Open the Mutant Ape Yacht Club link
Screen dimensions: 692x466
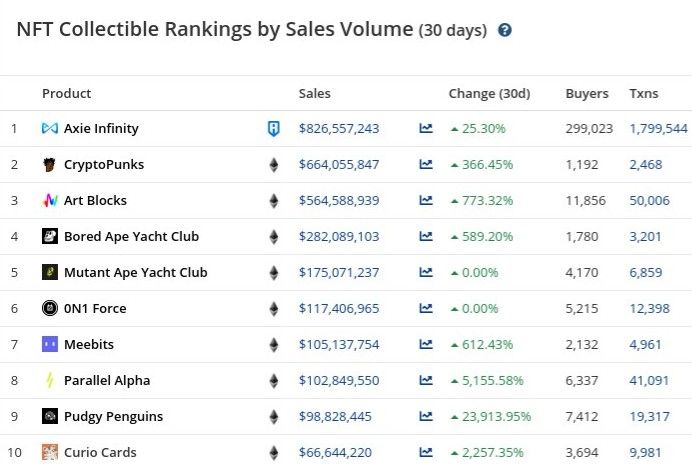pyautogui.click(x=135, y=273)
